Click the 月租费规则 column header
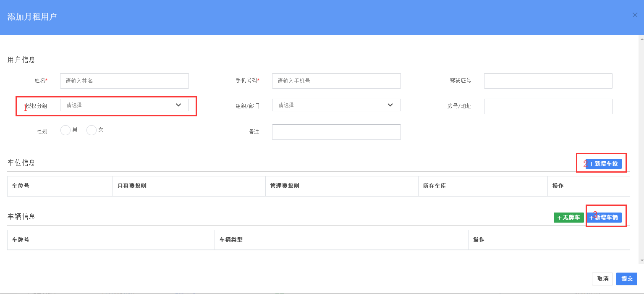The image size is (644, 294). click(189, 186)
